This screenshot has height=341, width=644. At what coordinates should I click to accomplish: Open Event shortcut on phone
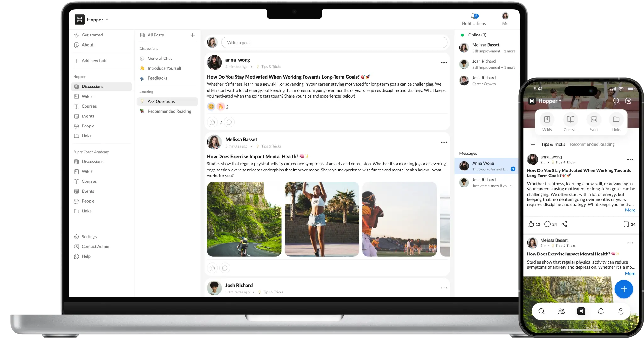[x=594, y=122]
